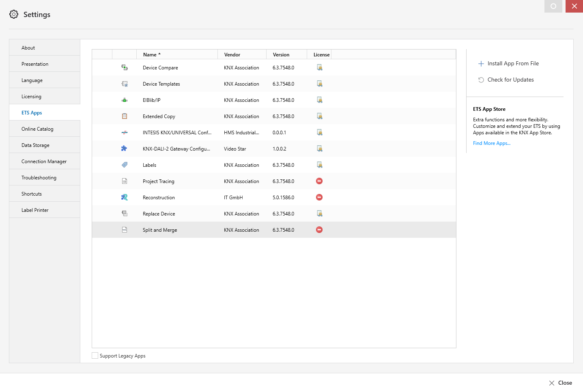This screenshot has width=583, height=392.
Task: Click the Extended Copy license certificate icon
Action: coord(320,116)
